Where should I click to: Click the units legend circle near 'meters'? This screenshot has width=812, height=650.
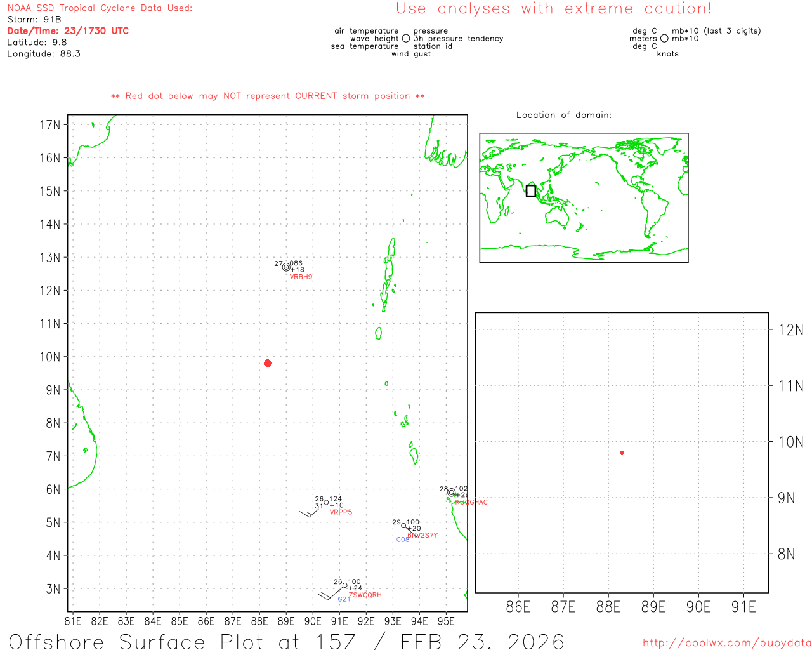[664, 39]
